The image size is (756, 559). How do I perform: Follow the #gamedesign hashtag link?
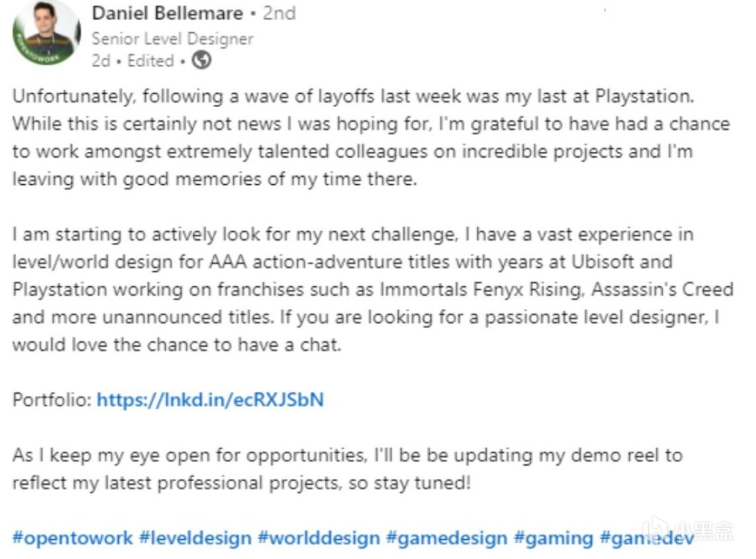tap(447, 538)
